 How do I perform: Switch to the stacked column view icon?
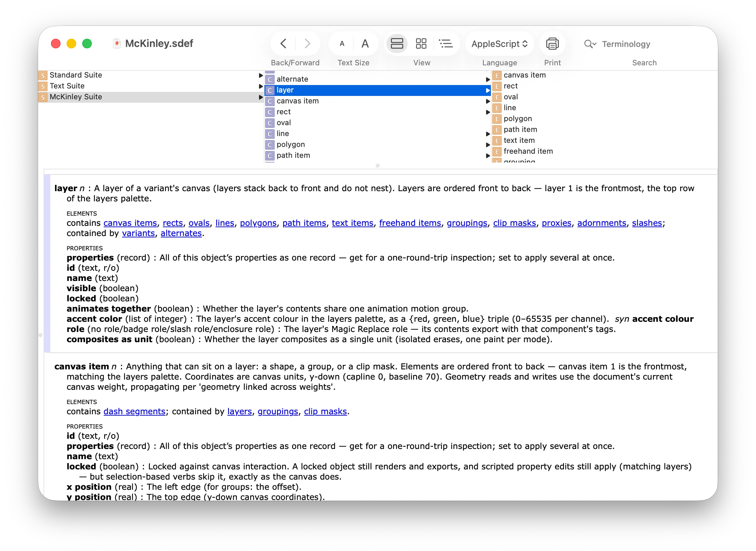tap(397, 44)
